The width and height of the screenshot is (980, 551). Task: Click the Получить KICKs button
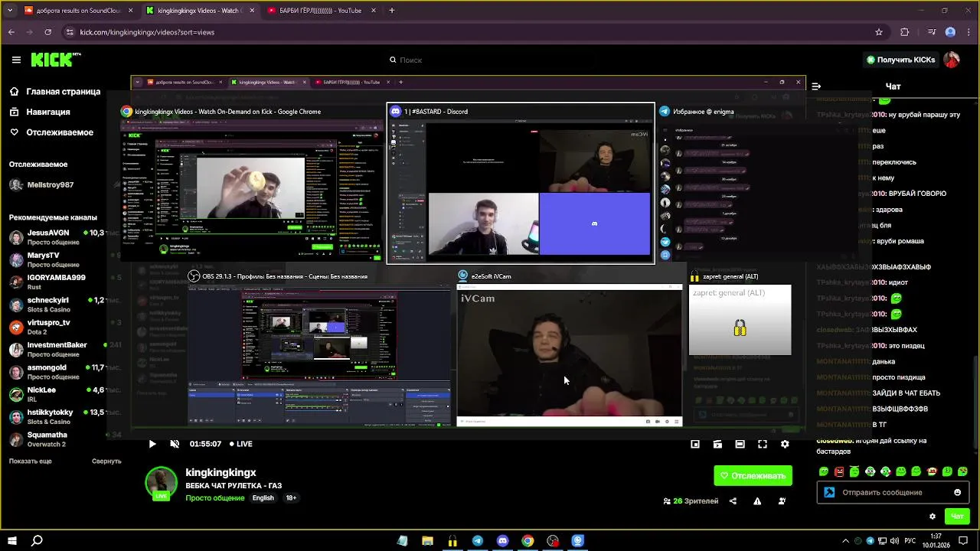point(900,60)
